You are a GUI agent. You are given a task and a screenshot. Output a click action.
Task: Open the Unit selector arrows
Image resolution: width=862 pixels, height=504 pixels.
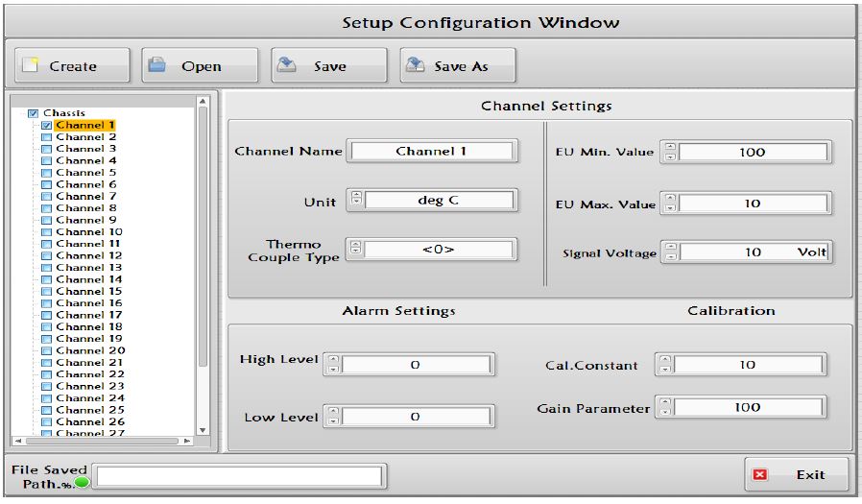click(x=356, y=200)
